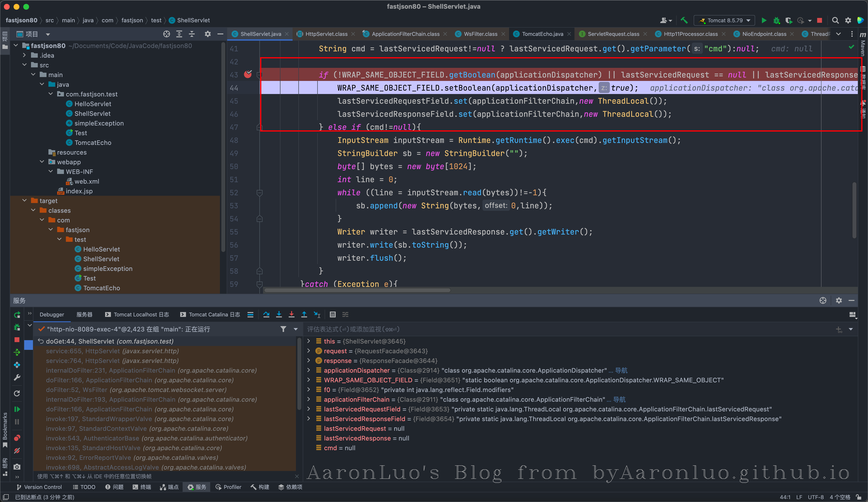Collapse the target folder

click(x=24, y=201)
